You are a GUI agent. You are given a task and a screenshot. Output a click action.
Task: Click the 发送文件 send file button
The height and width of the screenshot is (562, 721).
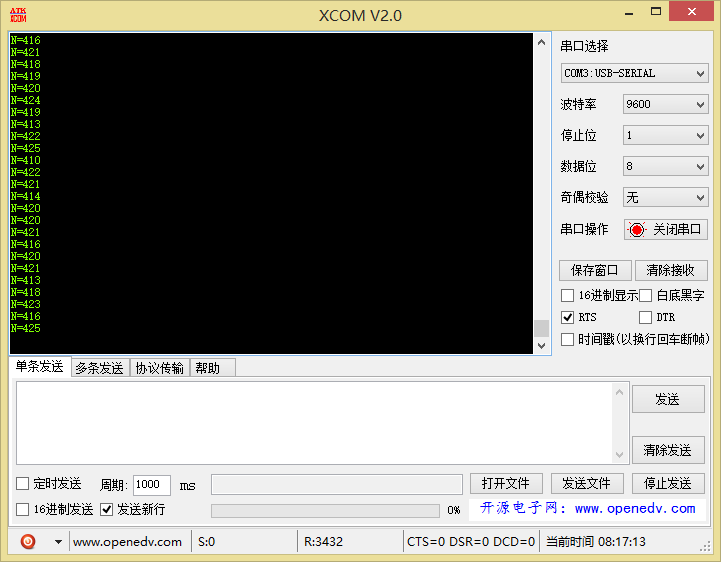(x=587, y=483)
